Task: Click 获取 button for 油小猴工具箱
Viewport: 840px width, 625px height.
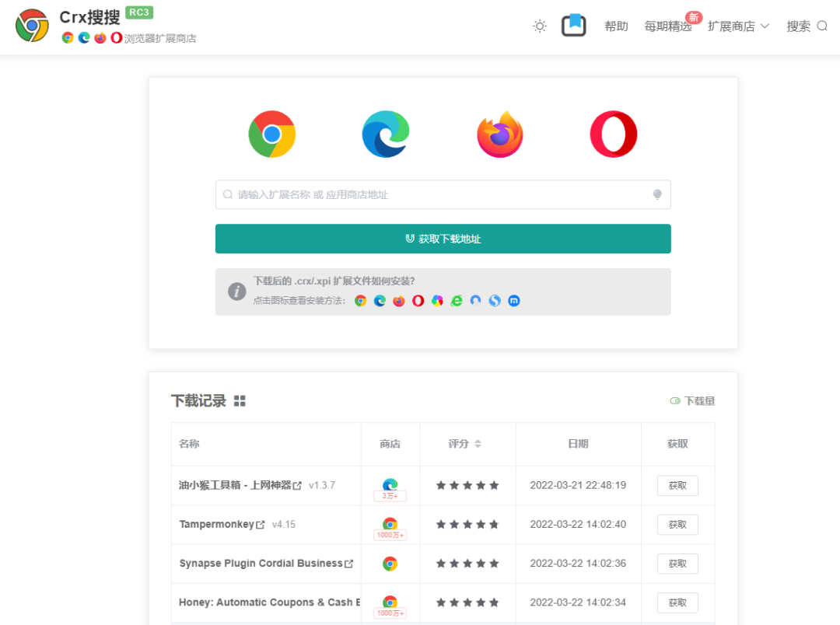Action: point(677,485)
